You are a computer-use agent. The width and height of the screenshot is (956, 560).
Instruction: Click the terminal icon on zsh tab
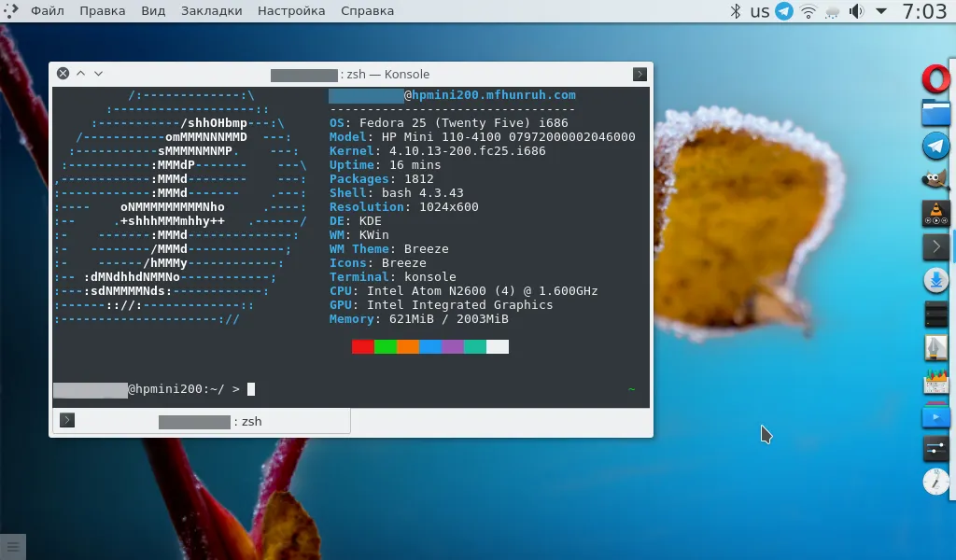click(67, 420)
